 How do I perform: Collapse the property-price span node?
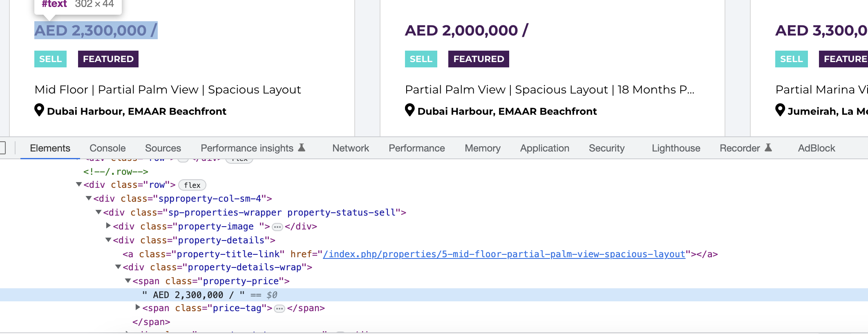click(128, 281)
